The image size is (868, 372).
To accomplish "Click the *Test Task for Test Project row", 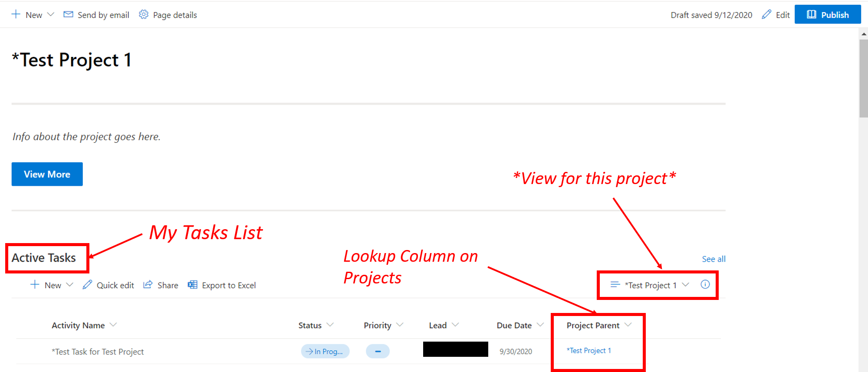I will pyautogui.click(x=368, y=351).
